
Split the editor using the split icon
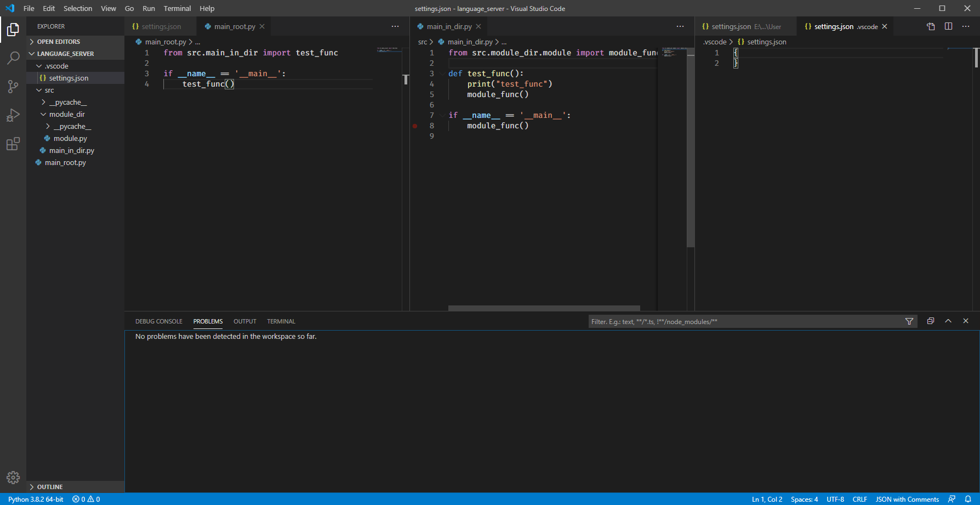[x=949, y=26]
